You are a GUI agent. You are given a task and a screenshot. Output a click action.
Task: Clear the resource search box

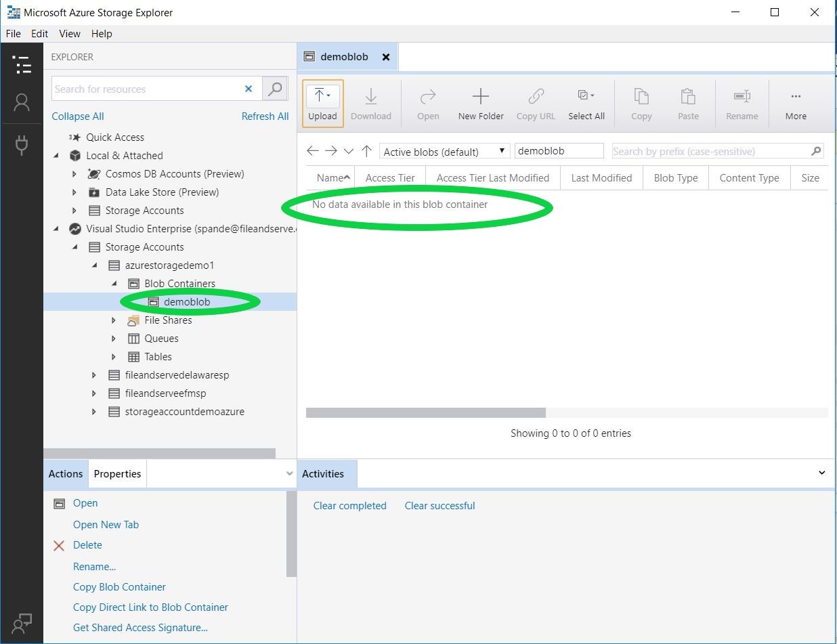tap(249, 89)
